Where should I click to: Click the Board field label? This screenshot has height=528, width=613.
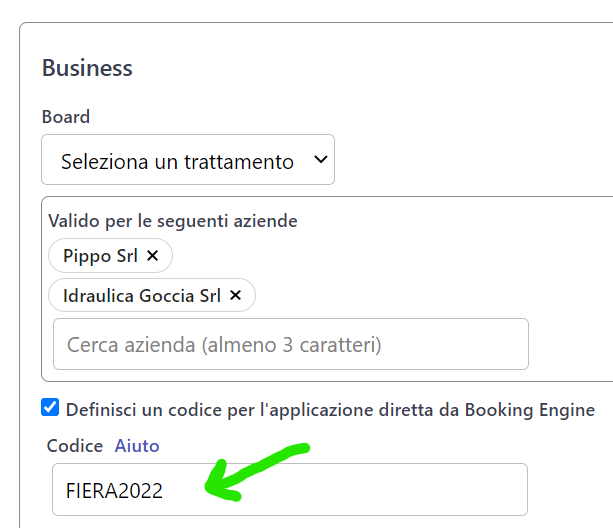(x=66, y=117)
